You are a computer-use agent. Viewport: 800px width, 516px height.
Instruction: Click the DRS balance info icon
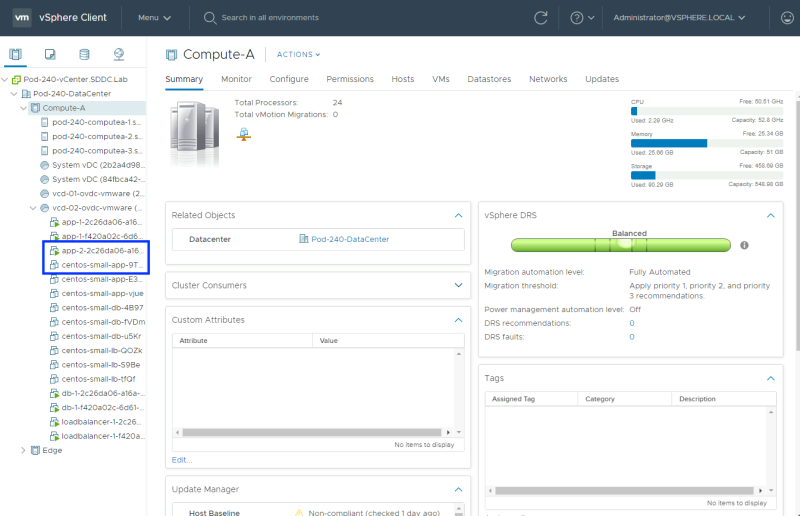coord(744,245)
